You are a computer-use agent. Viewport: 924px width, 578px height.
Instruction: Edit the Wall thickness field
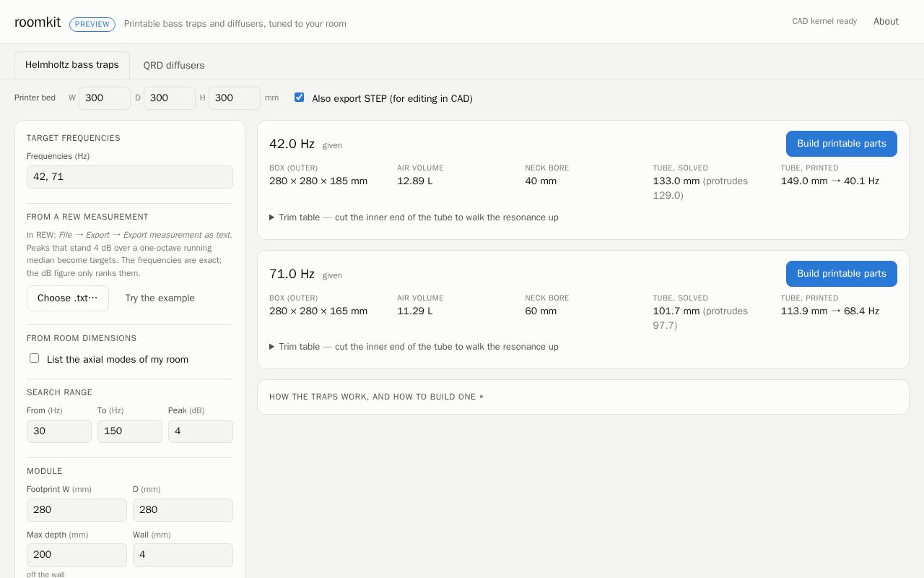[x=183, y=555]
